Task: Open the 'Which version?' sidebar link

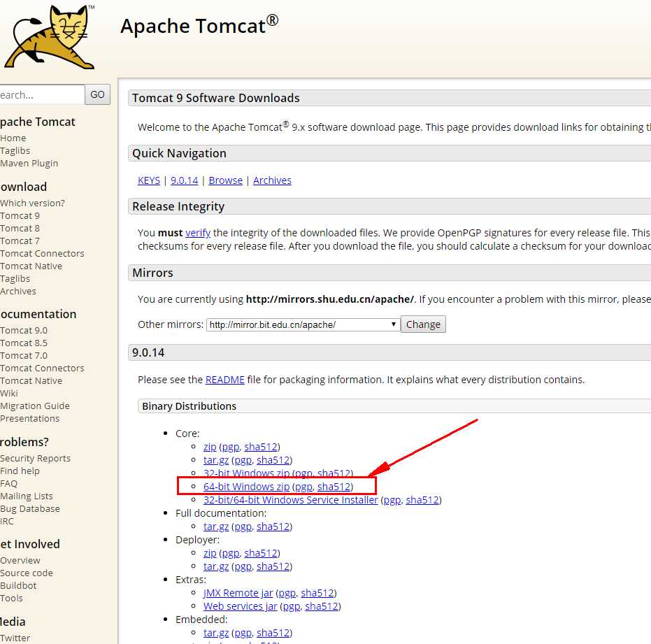Action: (x=32, y=203)
